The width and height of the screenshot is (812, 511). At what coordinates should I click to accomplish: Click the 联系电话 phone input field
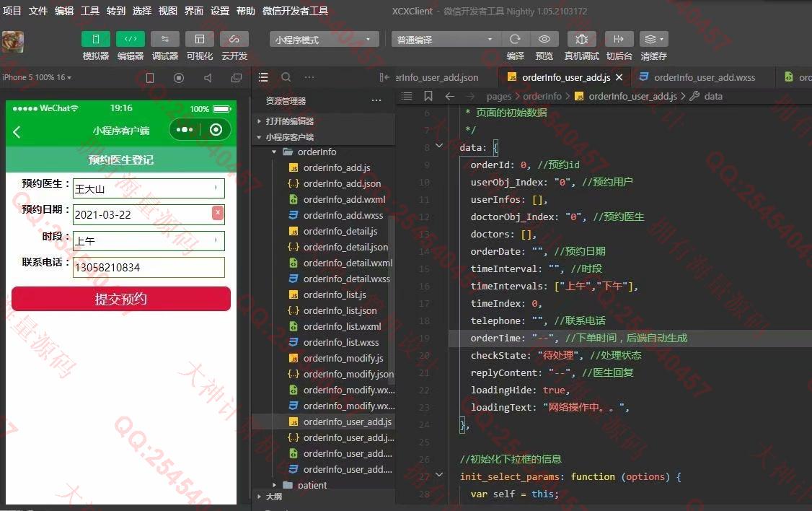coord(149,268)
